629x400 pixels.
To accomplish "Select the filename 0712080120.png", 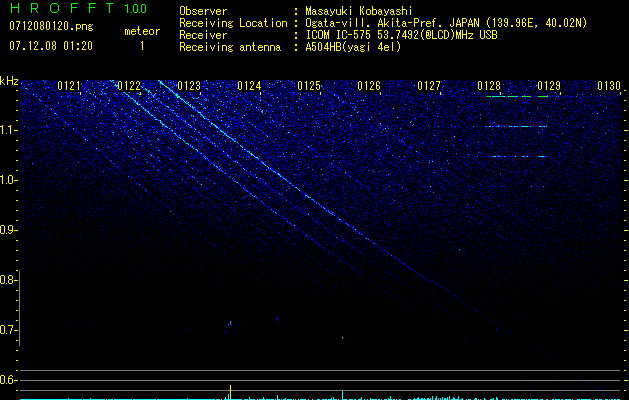I will point(51,27).
